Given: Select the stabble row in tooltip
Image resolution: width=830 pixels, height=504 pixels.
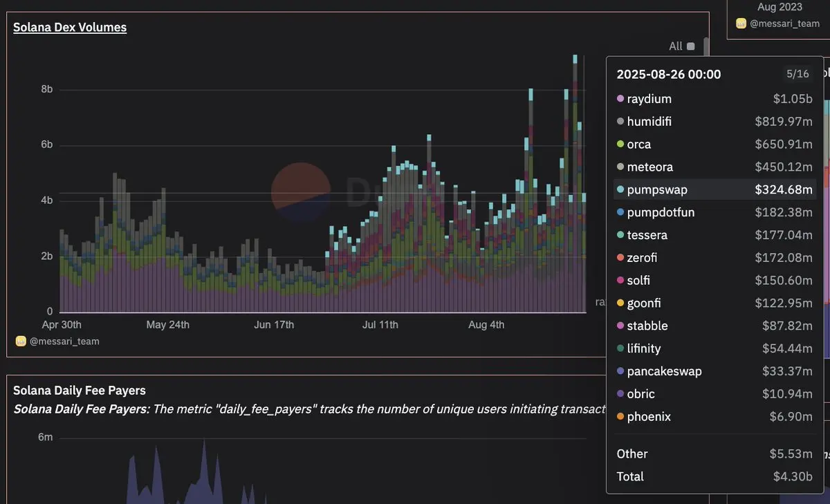Looking at the screenshot, I should click(714, 326).
